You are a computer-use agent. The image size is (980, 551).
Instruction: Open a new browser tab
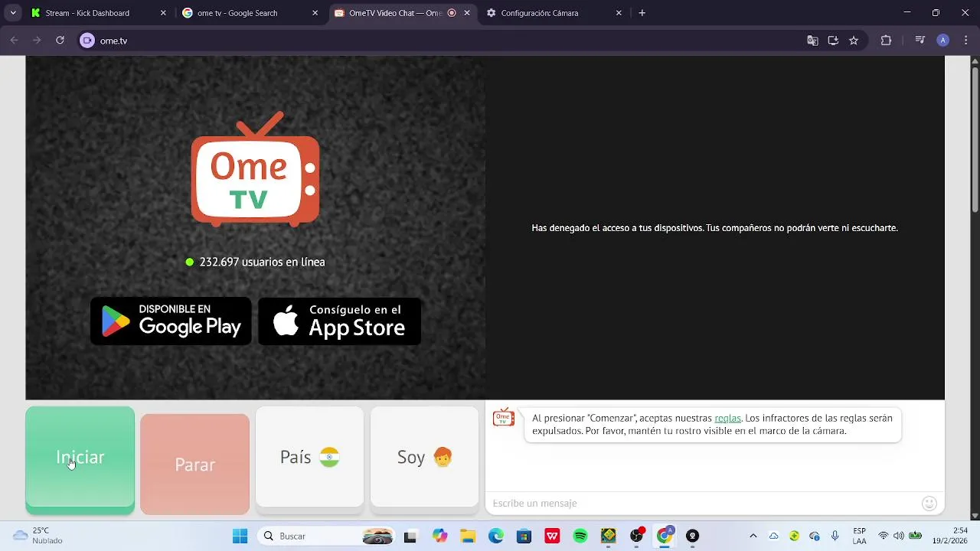642,13
